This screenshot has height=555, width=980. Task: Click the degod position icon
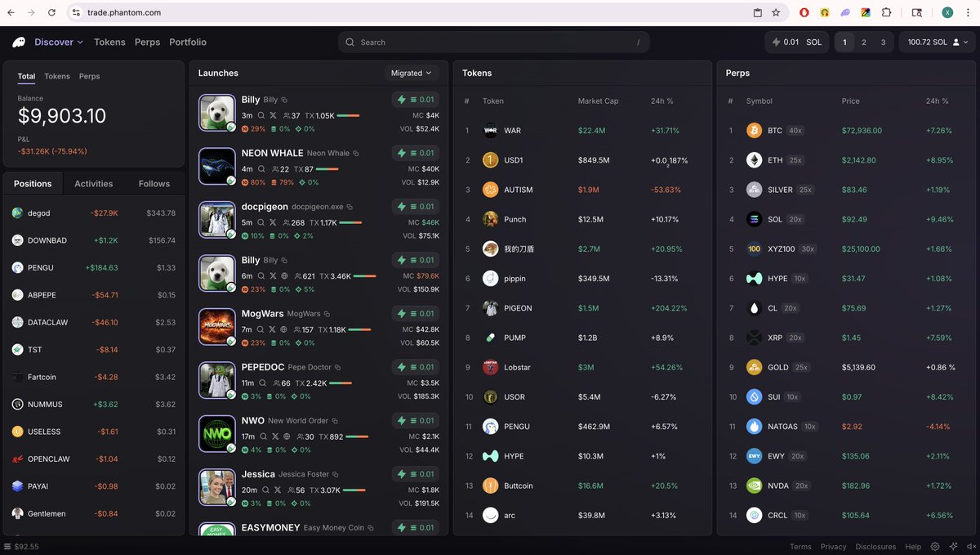[17, 213]
